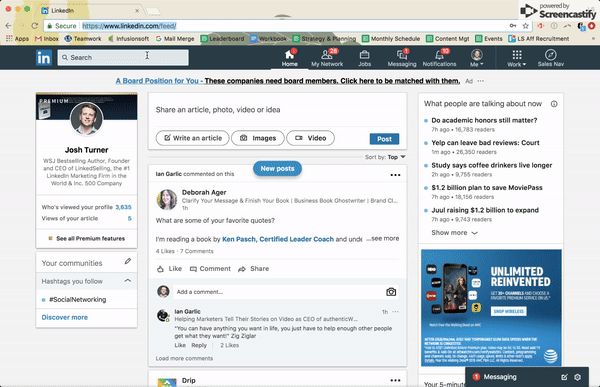The width and height of the screenshot is (600, 387).
Task: Open Messaging settings gear
Action: pos(577,377)
